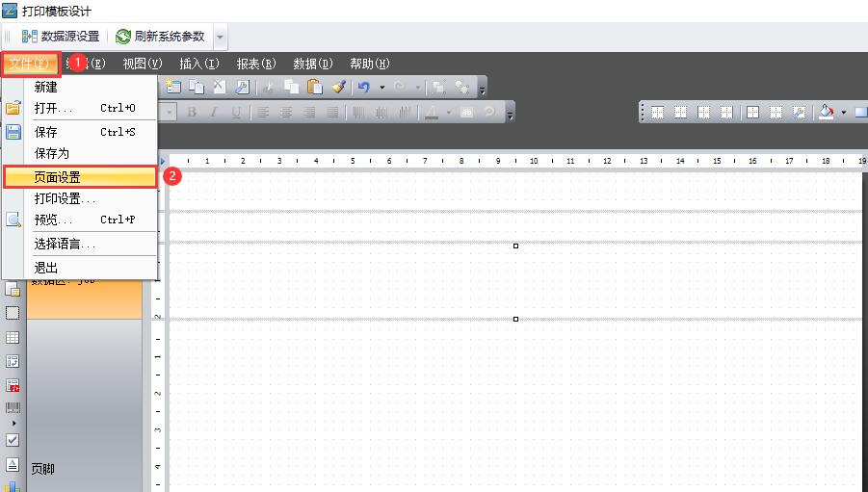Image resolution: width=868 pixels, height=492 pixels.
Task: Click the outer border icon in border toolbar
Action: click(x=752, y=113)
